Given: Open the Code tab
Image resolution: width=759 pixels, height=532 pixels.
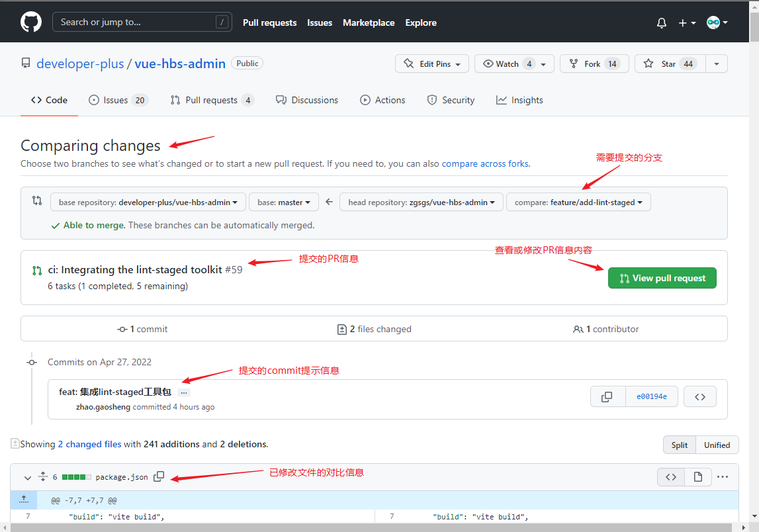Looking at the screenshot, I should click(49, 100).
